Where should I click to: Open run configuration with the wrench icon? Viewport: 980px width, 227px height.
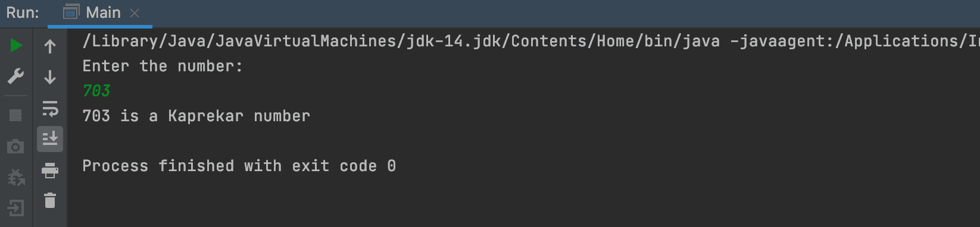pyautogui.click(x=16, y=76)
